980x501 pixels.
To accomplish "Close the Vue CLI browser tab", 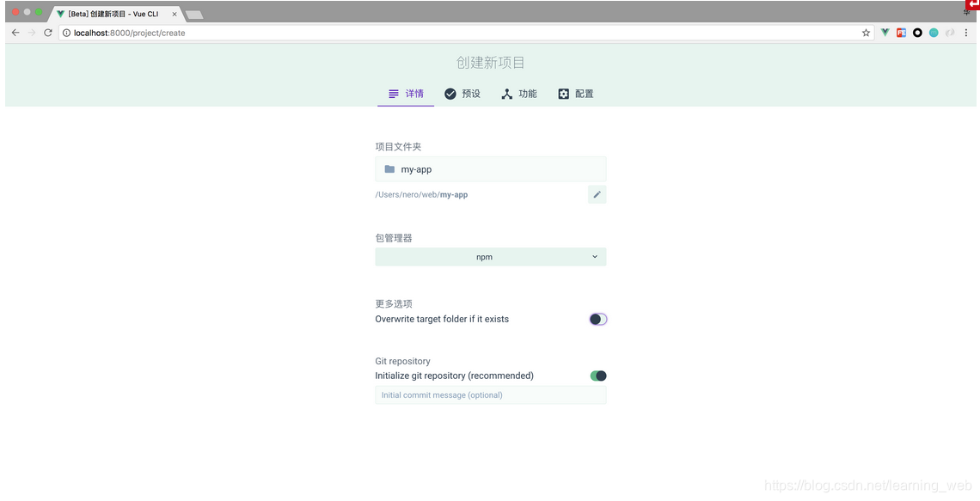I will (175, 14).
